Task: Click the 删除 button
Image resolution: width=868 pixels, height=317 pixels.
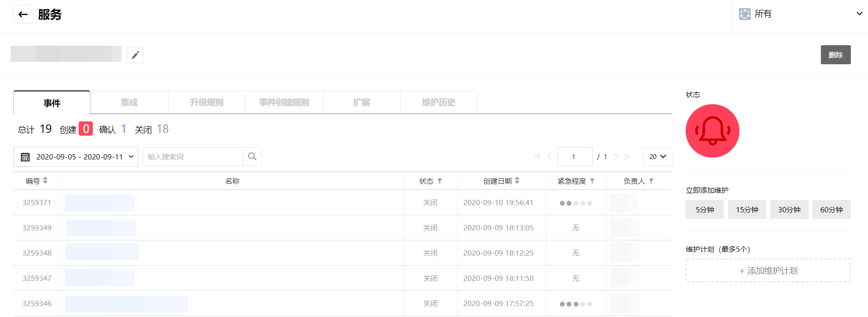Action: tap(835, 55)
